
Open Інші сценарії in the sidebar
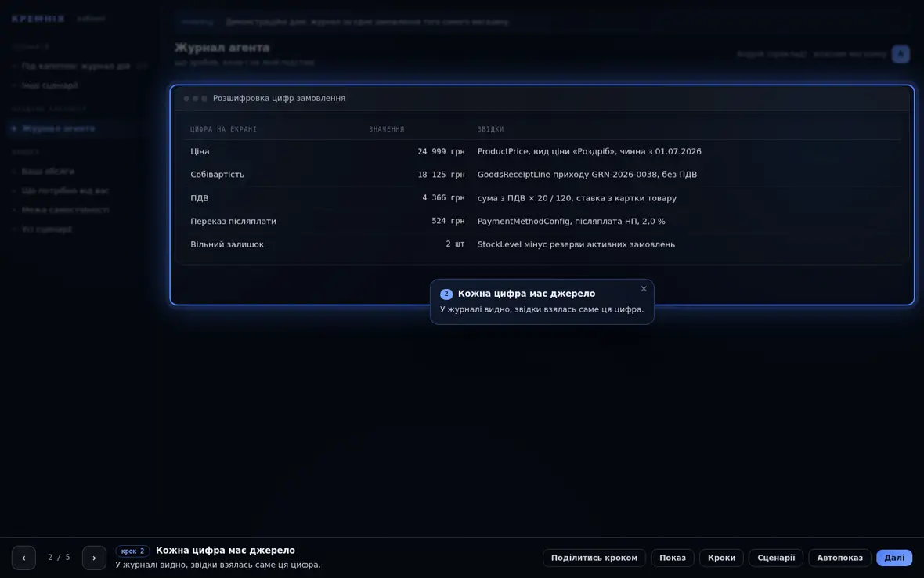click(x=49, y=85)
